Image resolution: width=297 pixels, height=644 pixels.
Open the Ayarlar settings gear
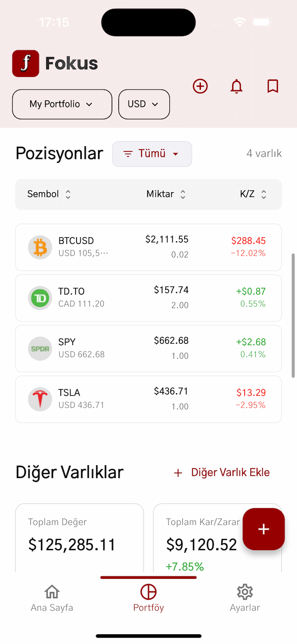coord(245,598)
